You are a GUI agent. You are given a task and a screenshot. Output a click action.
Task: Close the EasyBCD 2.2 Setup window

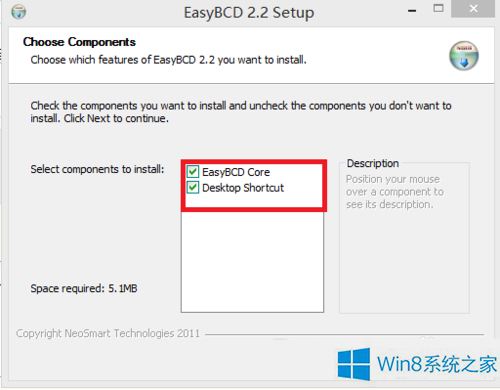(473, 9)
